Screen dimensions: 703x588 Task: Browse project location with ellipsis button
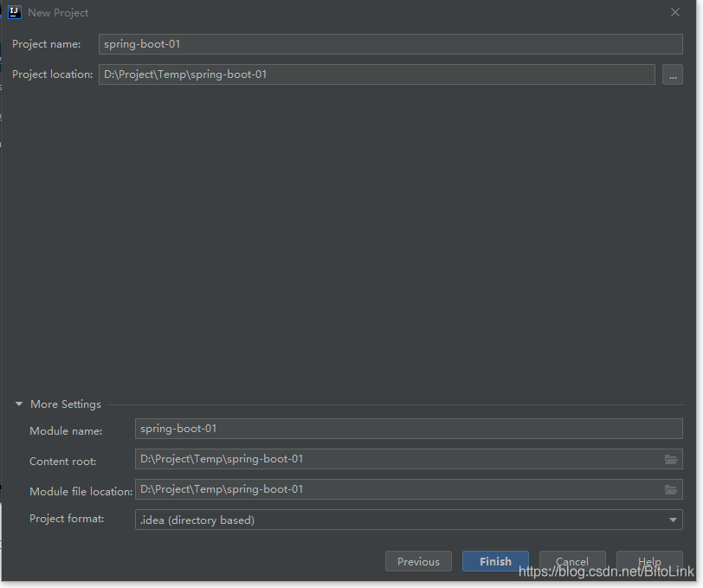(x=673, y=74)
